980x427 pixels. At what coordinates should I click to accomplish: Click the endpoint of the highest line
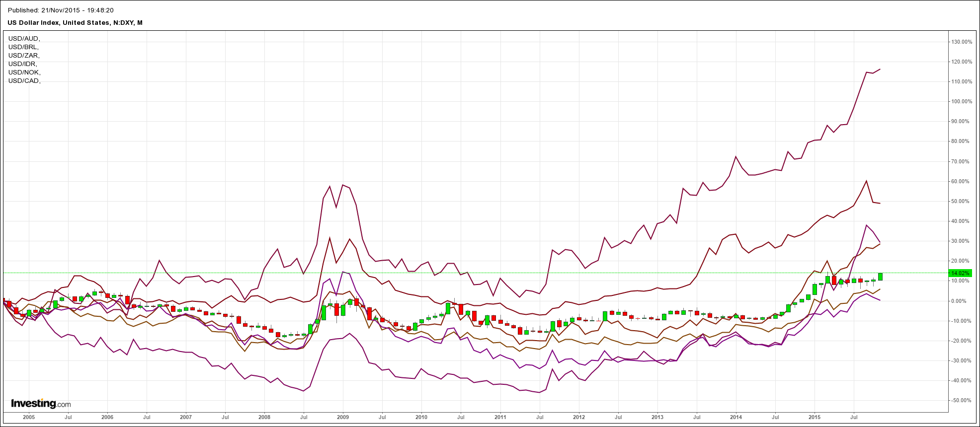click(880, 70)
